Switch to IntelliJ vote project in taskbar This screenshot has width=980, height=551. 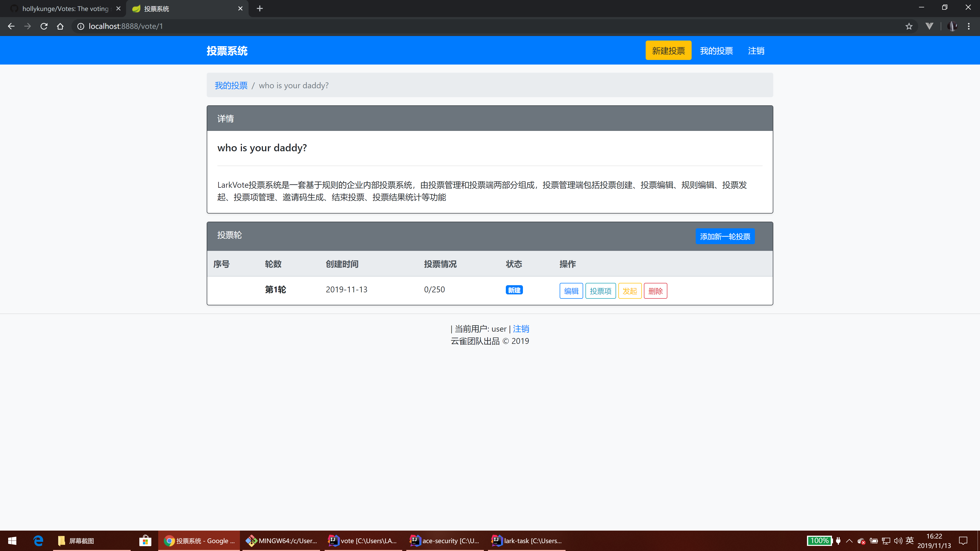(363, 541)
